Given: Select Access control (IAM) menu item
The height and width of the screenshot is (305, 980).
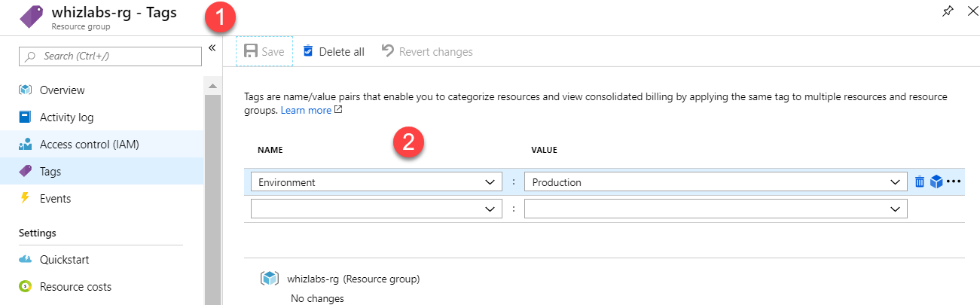Looking at the screenshot, I should coord(89,145).
